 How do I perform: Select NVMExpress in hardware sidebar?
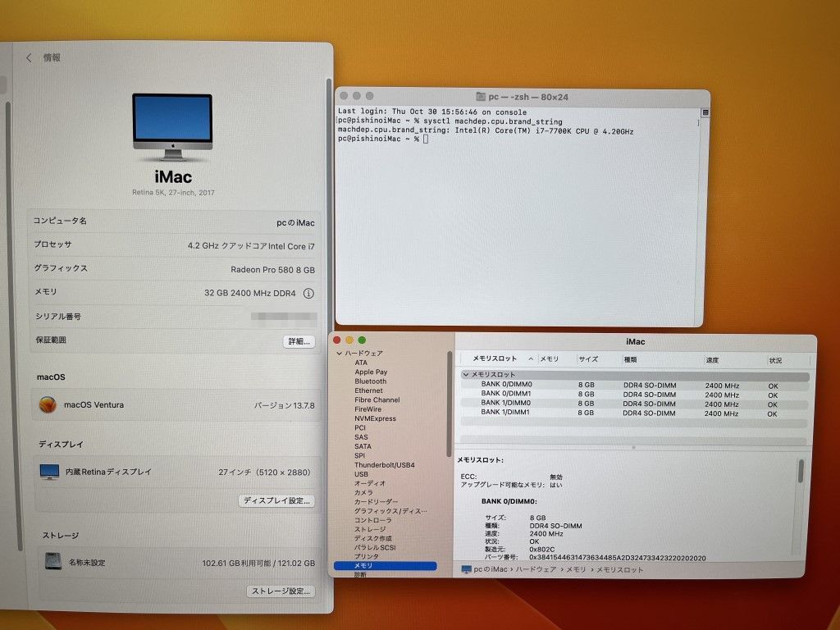pyautogui.click(x=375, y=418)
